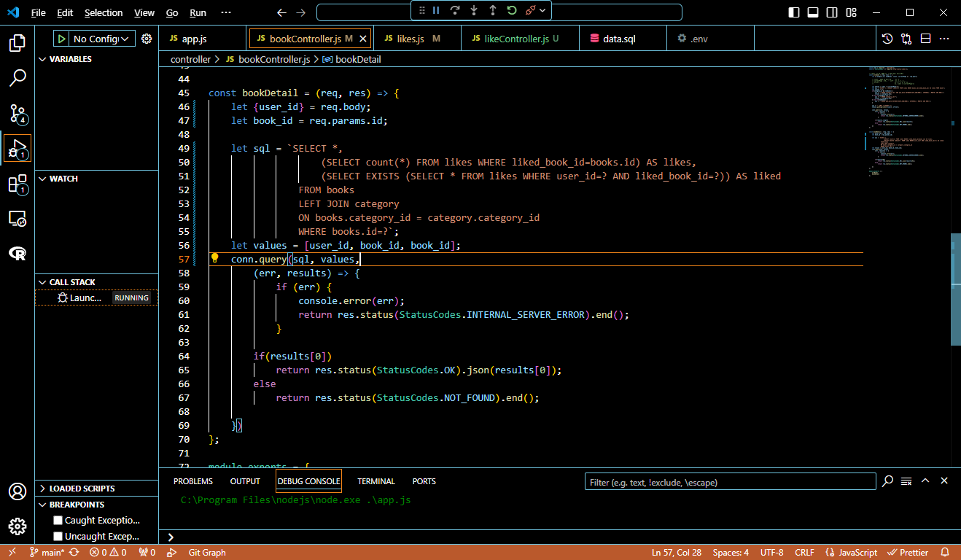Restart the debug session
This screenshot has width=961, height=560.
tap(512, 10)
